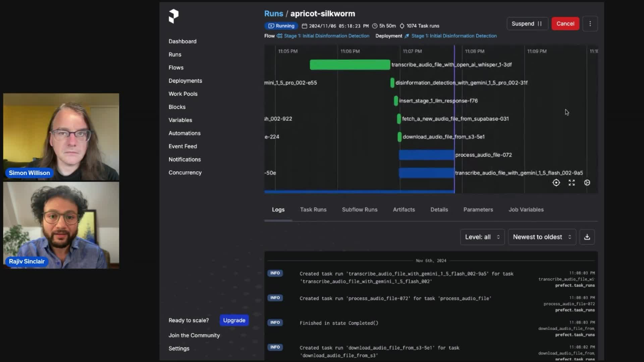This screenshot has width=644, height=362.
Task: Open the Runs breadcrumb link
Action: tap(273, 14)
